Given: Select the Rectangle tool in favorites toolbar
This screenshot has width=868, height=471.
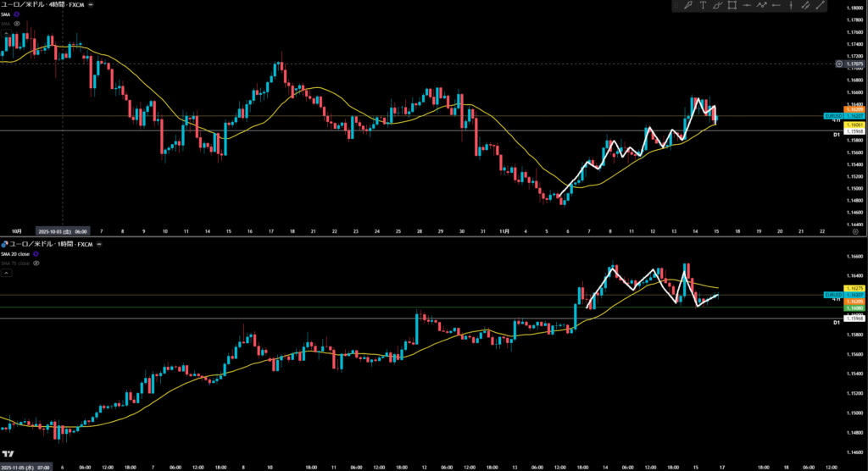Looking at the screenshot, I should (x=732, y=6).
